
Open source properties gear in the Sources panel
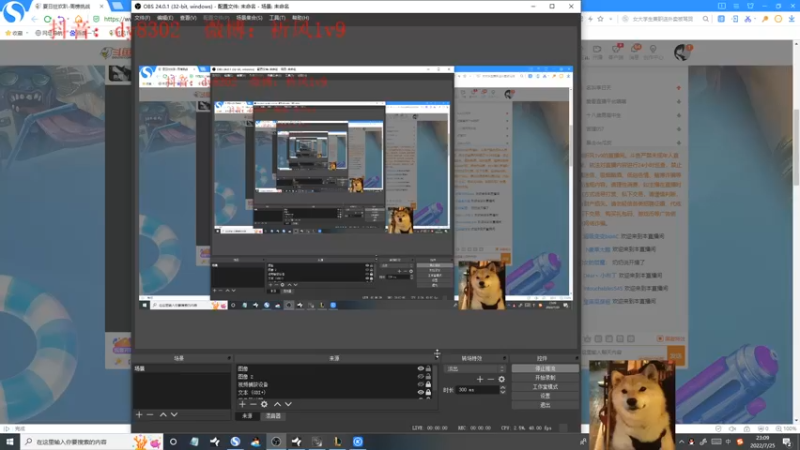(x=264, y=404)
